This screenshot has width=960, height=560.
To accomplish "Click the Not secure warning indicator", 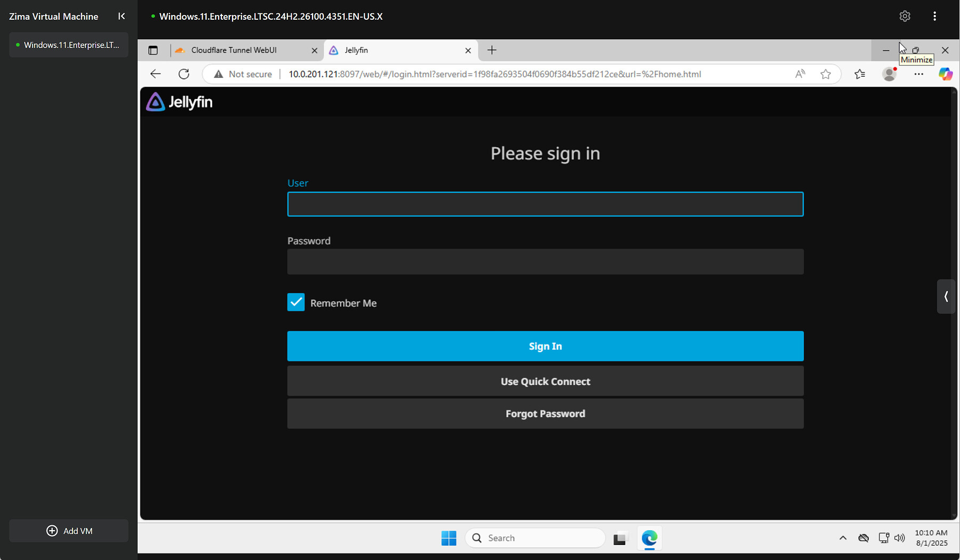I will point(243,74).
